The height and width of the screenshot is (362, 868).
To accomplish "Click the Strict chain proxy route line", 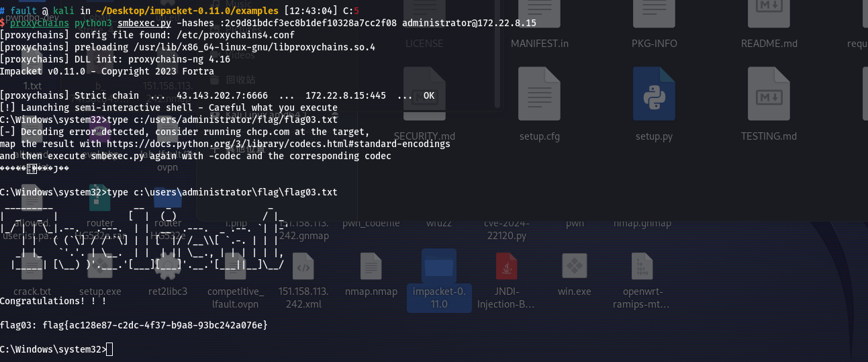I will pyautogui.click(x=217, y=95).
